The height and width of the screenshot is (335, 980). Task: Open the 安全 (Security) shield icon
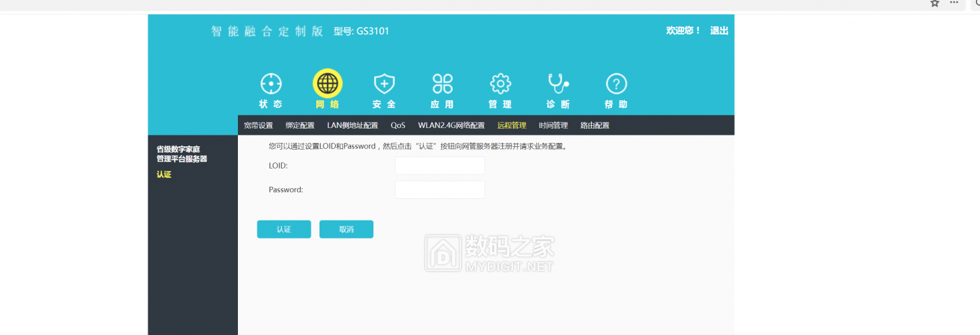(384, 84)
